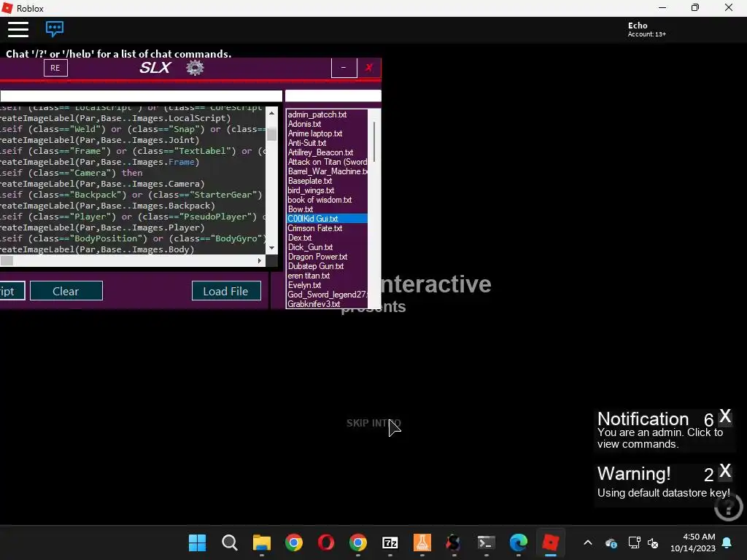Click code editor horizontal scrollbar right arrow
747x560 pixels.
point(260,261)
